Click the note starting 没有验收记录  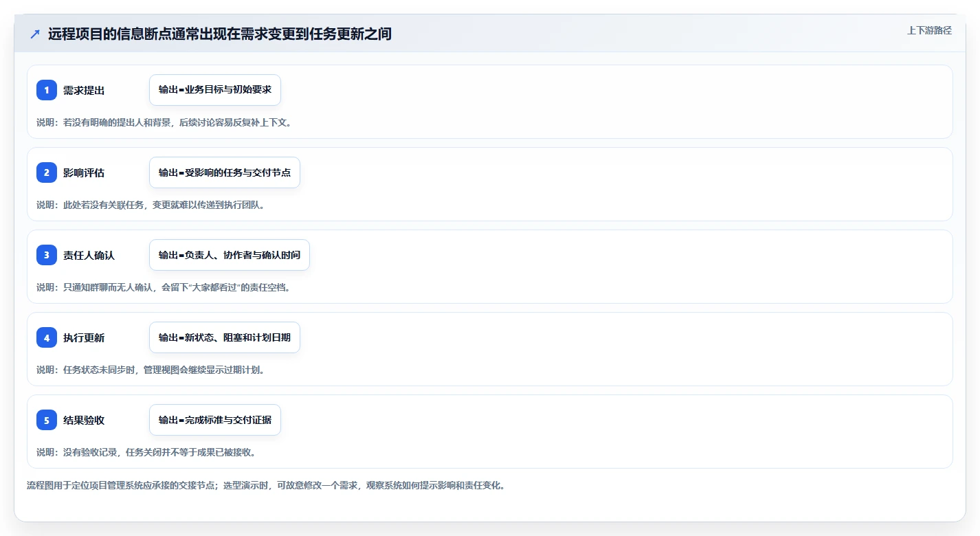[x=146, y=452]
